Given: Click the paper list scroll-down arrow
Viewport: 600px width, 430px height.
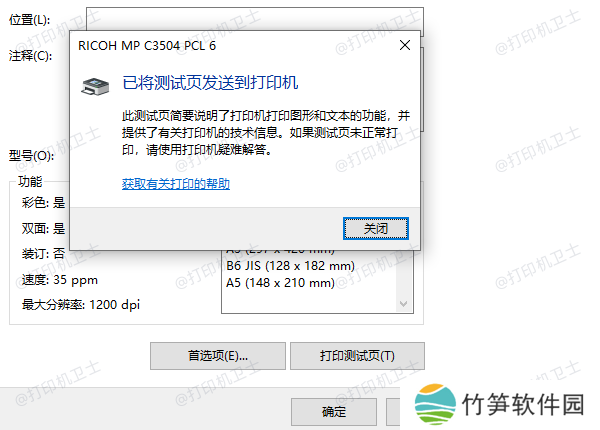Looking at the screenshot, I should click(x=403, y=304).
